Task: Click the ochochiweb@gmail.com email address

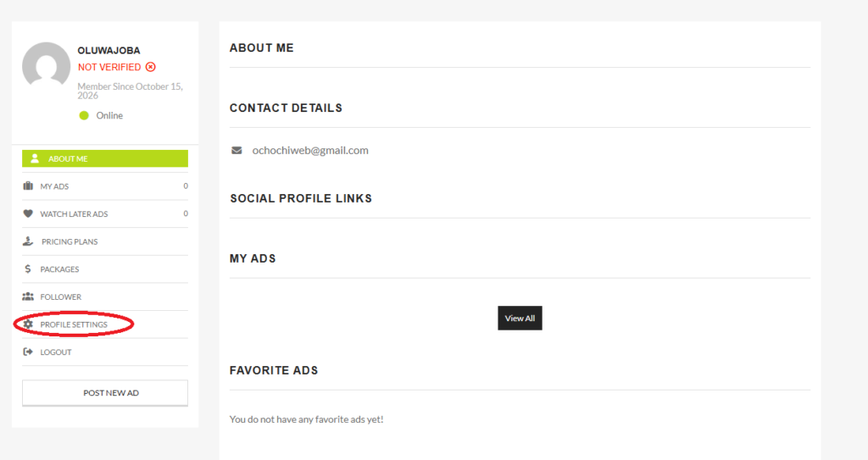Action: pyautogui.click(x=310, y=151)
